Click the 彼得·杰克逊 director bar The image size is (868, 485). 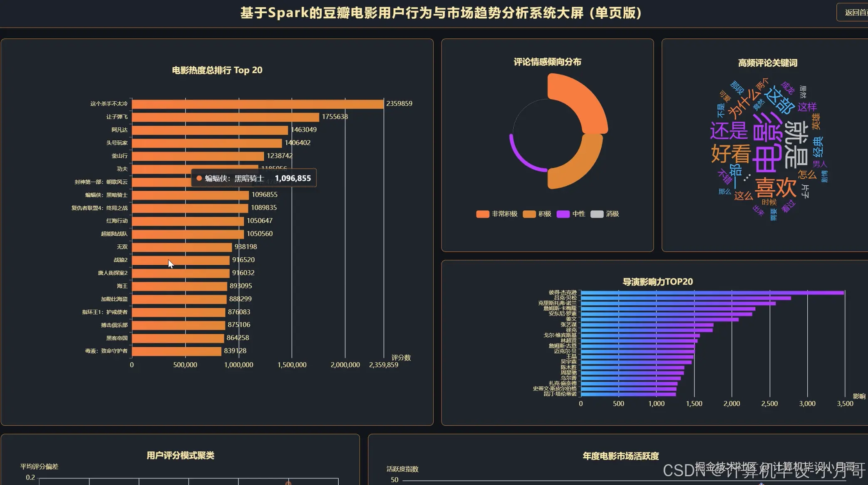tap(712, 293)
